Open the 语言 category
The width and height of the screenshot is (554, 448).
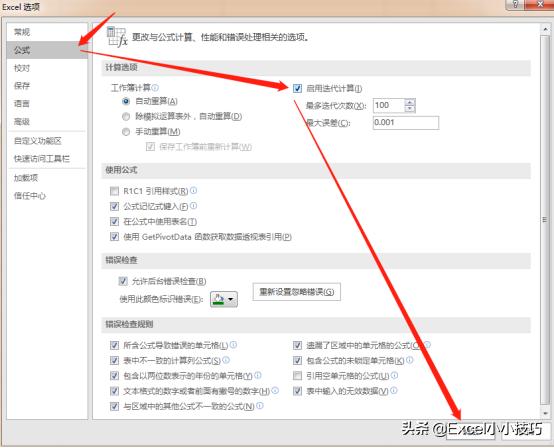(x=47, y=104)
